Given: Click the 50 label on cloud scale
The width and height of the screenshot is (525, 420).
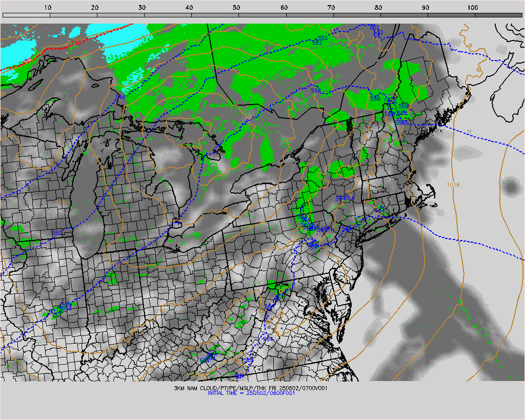Looking at the screenshot, I should [236, 7].
